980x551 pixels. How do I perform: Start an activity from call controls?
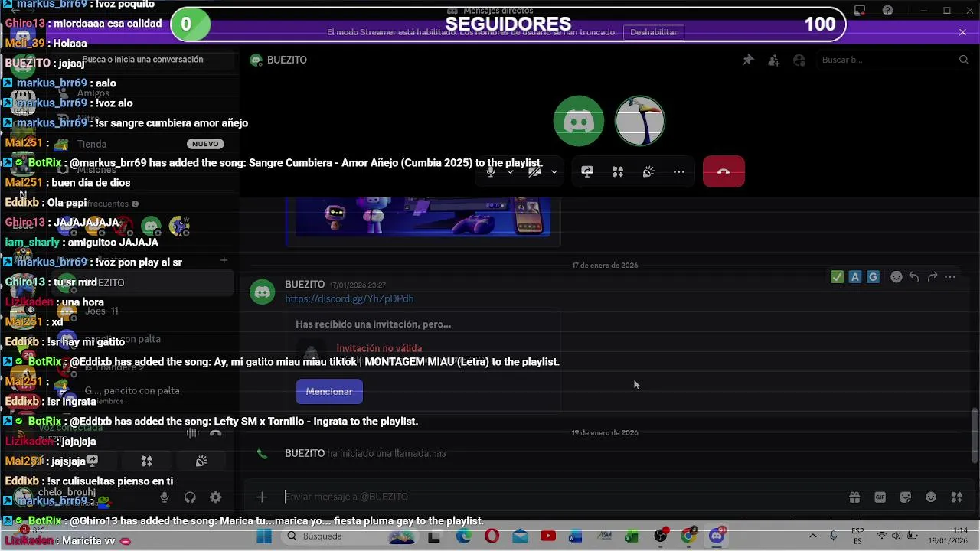(x=618, y=171)
